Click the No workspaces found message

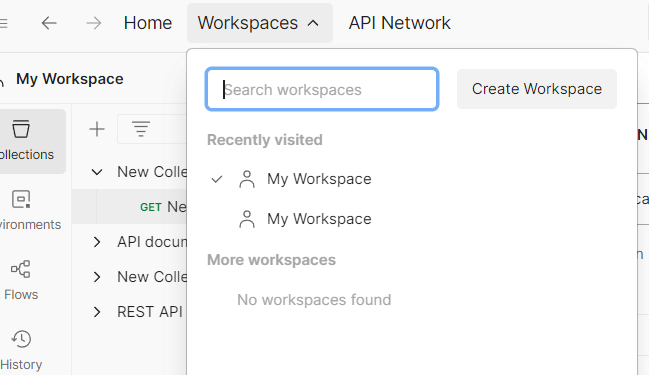coord(314,300)
